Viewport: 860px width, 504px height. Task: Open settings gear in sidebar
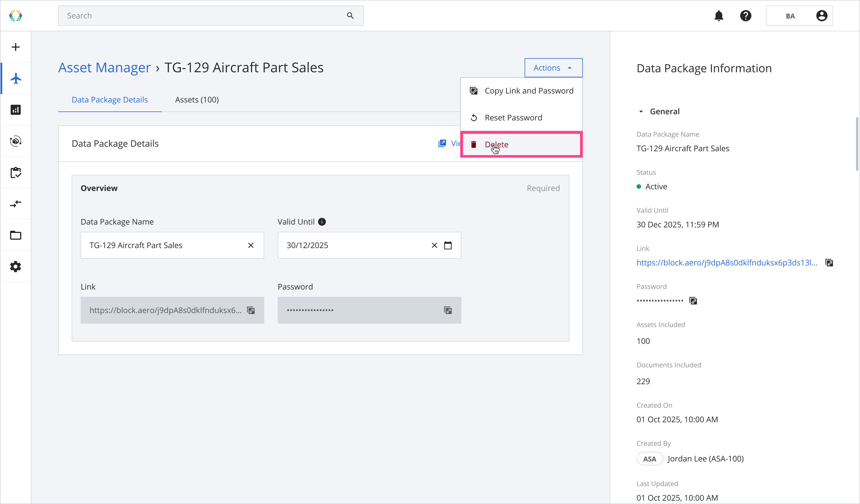(16, 267)
